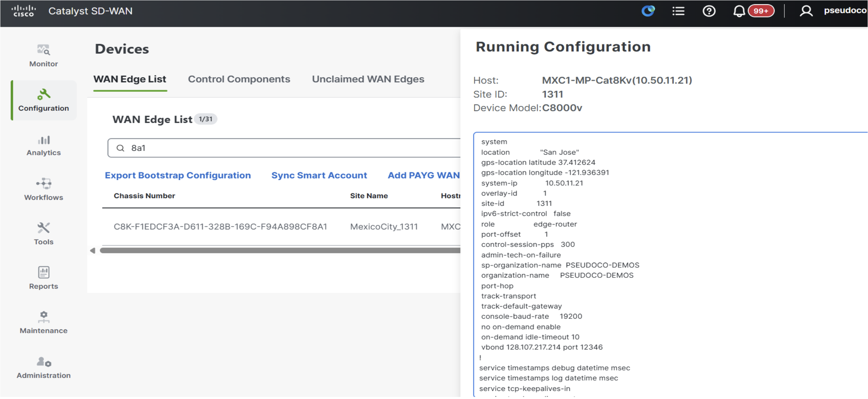
Task: Click the Site Name column header
Action: tap(369, 196)
